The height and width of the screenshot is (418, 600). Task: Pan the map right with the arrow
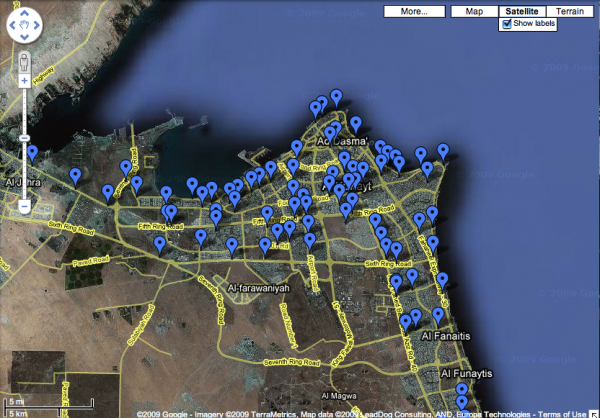[x=36, y=25]
